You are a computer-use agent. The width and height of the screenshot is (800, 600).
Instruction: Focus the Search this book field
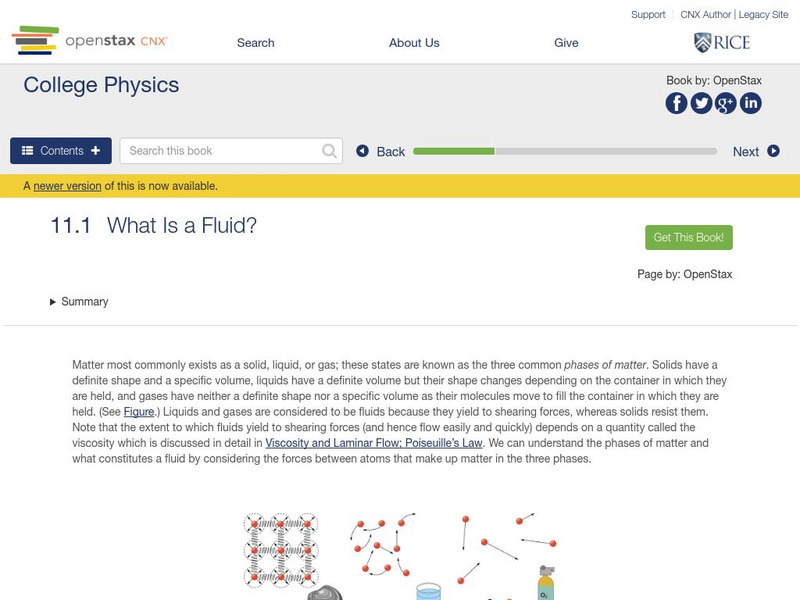pyautogui.click(x=222, y=151)
